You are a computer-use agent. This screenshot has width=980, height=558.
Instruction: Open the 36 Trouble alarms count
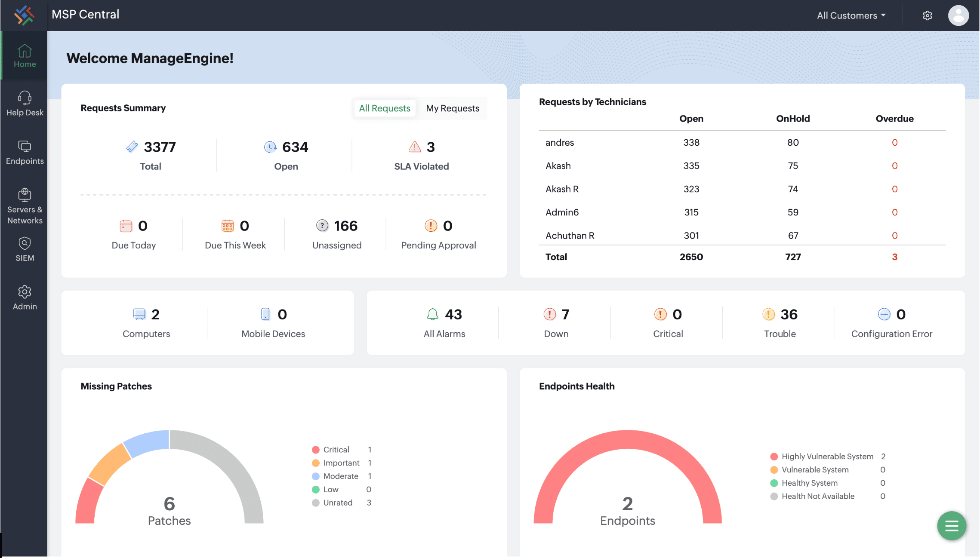(x=789, y=314)
